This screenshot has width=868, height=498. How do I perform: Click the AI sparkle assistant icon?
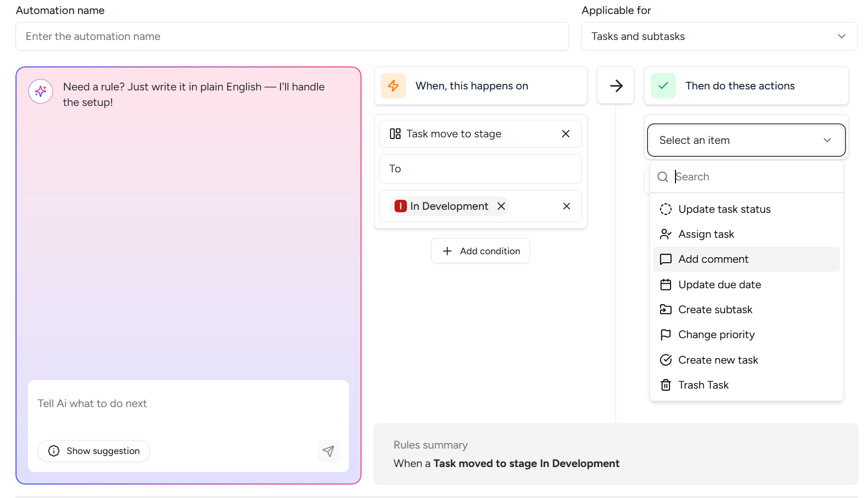tap(40, 91)
